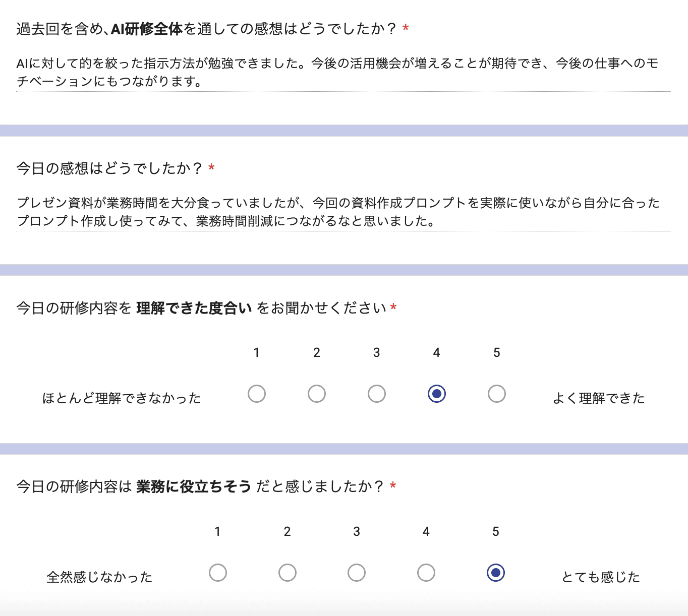The height and width of the screenshot is (616, 688).
Task: Select rating 4 on the usefulness scale
Action: 426,572
